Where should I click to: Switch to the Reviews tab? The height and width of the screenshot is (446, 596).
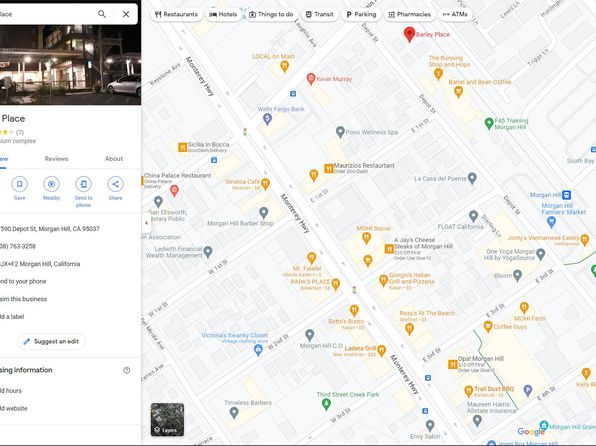coord(56,159)
